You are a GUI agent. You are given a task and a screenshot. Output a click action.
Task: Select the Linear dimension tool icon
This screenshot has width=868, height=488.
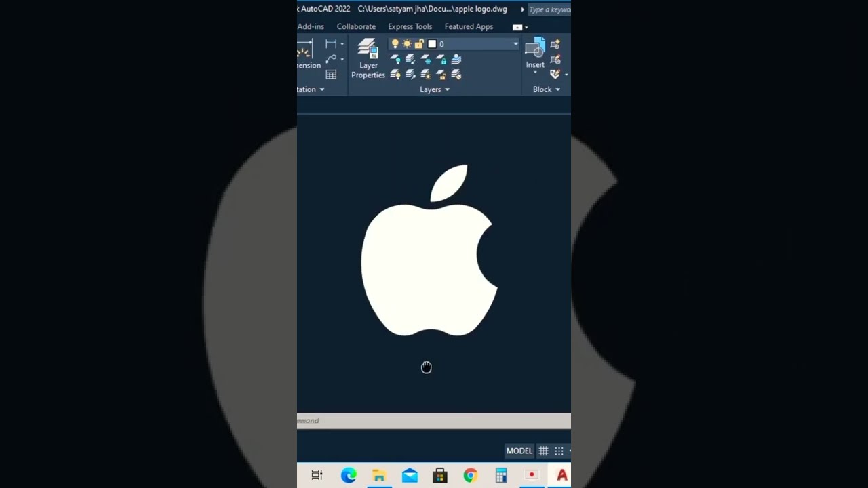click(331, 44)
